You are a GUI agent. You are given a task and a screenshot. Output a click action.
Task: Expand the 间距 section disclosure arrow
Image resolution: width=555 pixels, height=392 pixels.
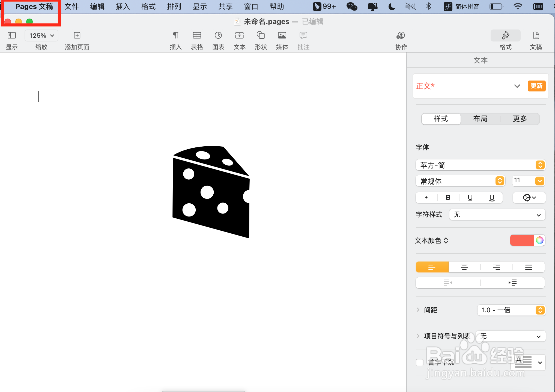coord(418,310)
